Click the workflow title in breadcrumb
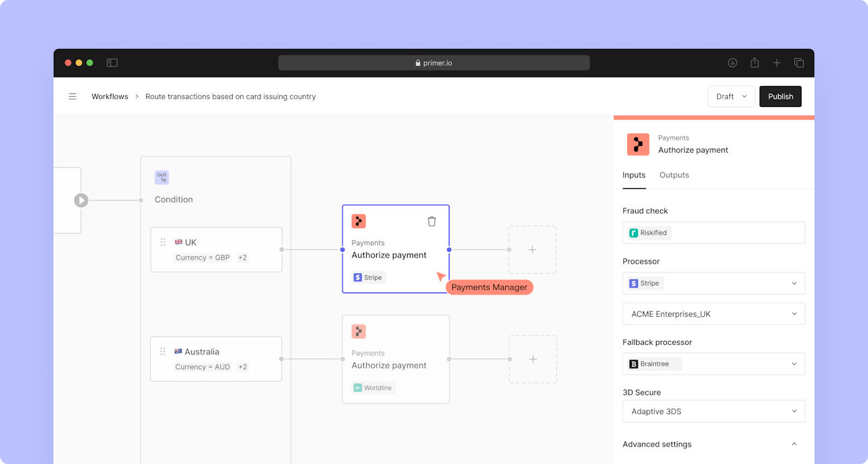 point(231,97)
